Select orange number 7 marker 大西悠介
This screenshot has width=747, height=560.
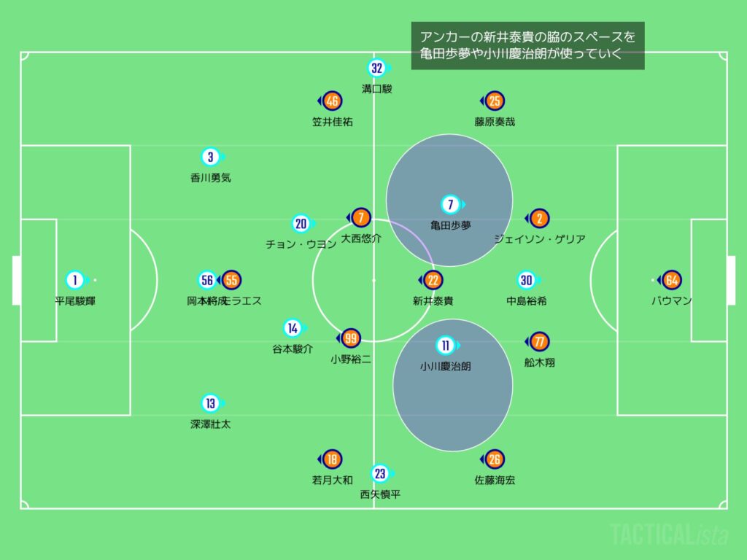360,217
